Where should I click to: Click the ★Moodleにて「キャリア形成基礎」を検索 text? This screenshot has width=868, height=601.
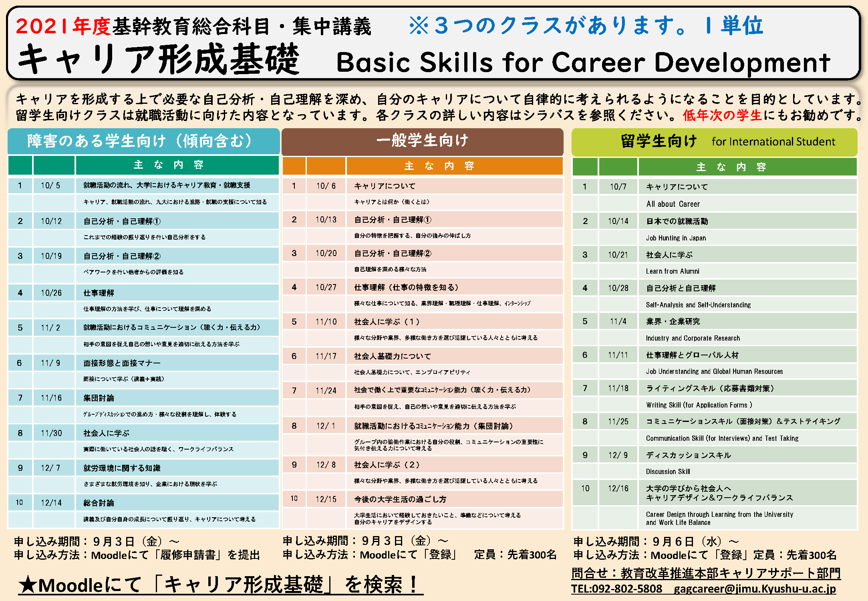[220, 585]
